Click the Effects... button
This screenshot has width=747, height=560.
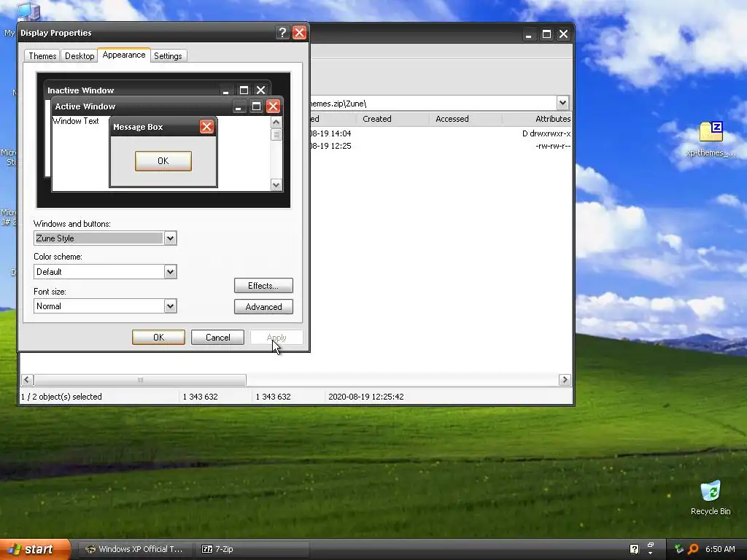(263, 286)
